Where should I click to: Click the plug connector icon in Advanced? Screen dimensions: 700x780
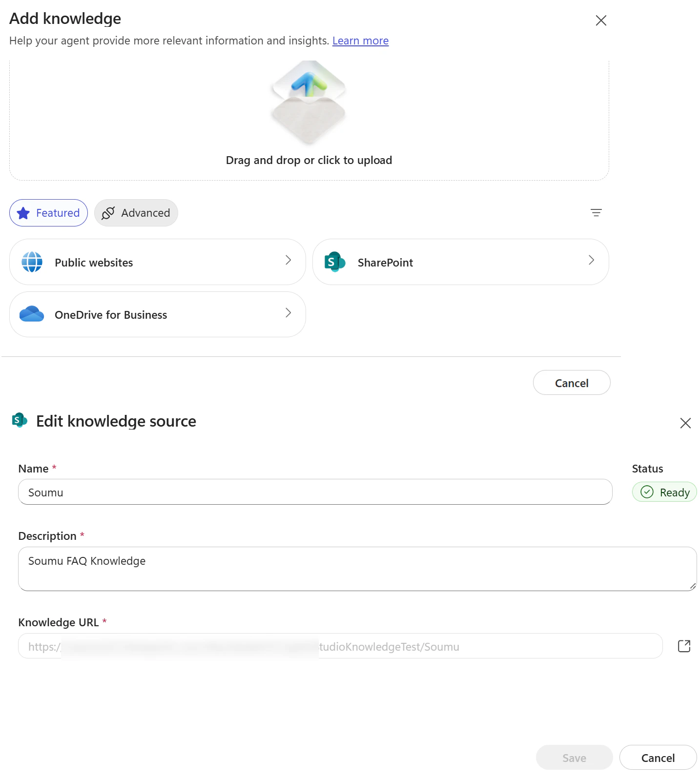108,213
